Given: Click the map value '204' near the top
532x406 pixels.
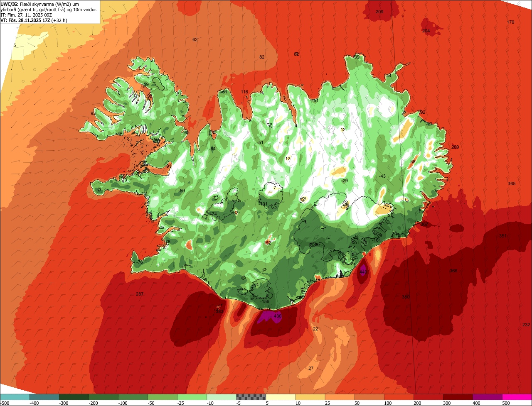Looking at the screenshot, I should click(x=426, y=31).
